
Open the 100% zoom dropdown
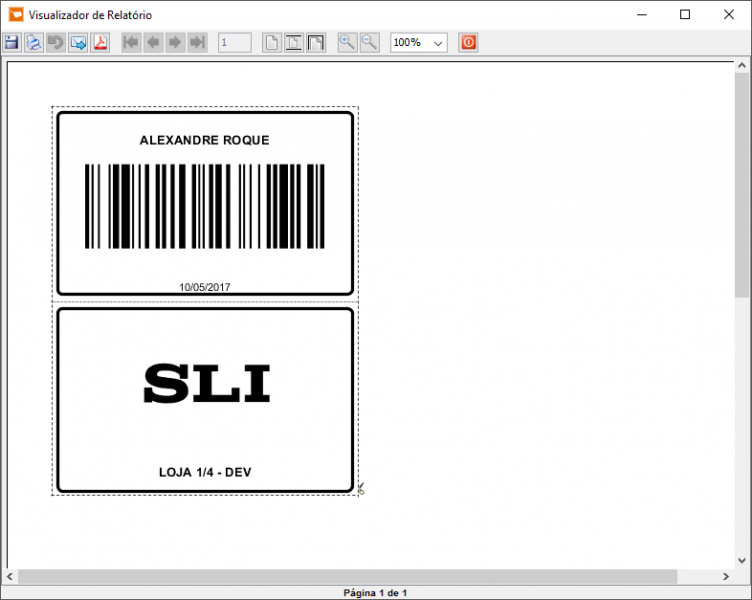[x=437, y=43]
